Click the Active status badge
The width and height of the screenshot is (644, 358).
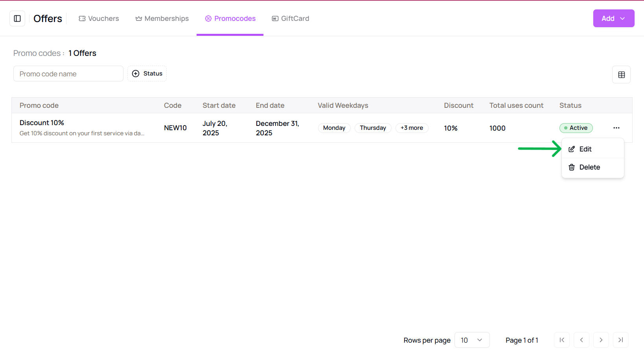pos(576,128)
